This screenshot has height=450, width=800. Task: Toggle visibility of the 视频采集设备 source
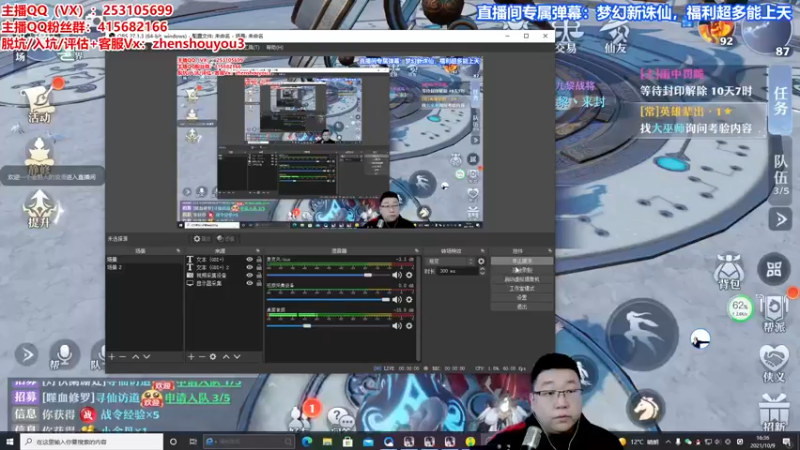tap(249, 275)
